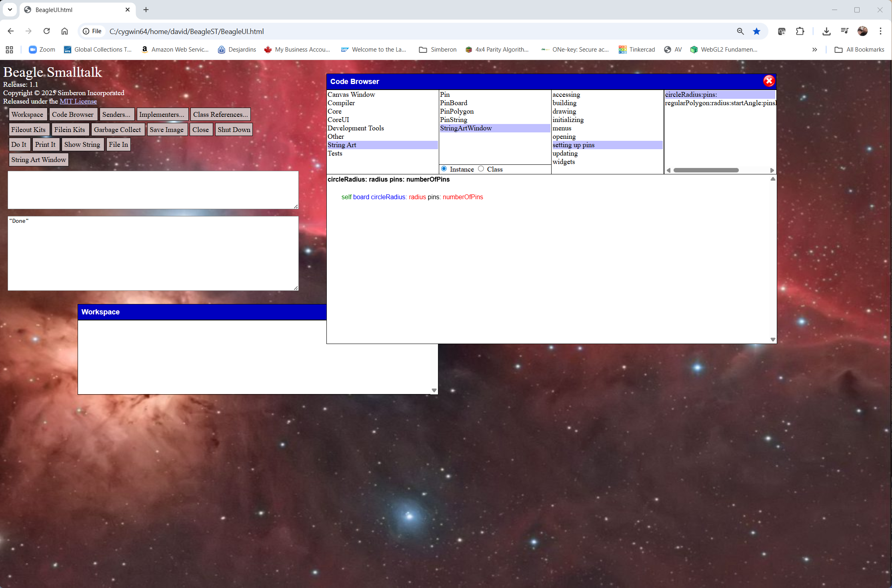Open the browser extensions puzzle icon
The width and height of the screenshot is (892, 588).
(800, 31)
